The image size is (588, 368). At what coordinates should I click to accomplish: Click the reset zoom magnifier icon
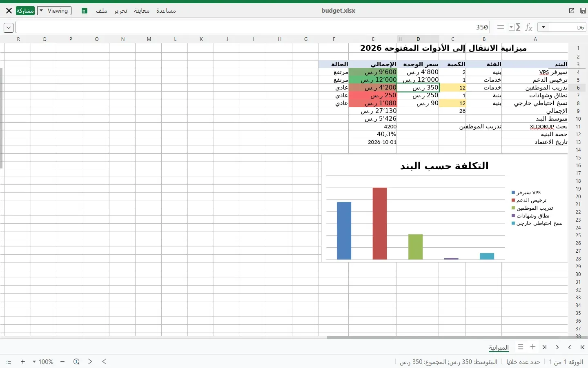(x=76, y=361)
